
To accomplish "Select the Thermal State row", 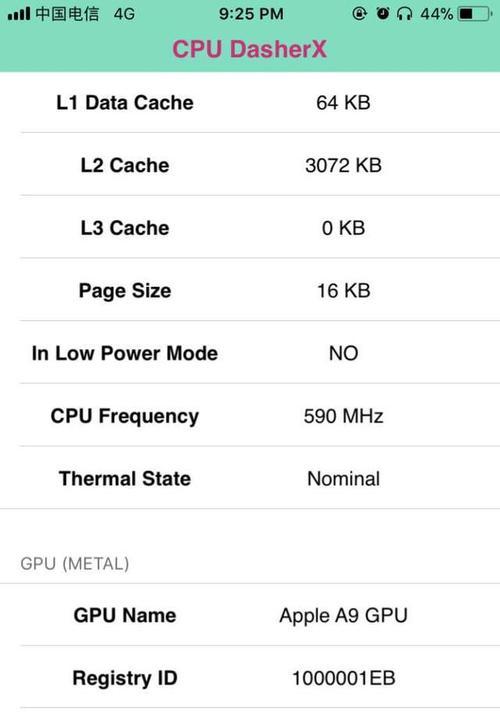I will coord(250,478).
